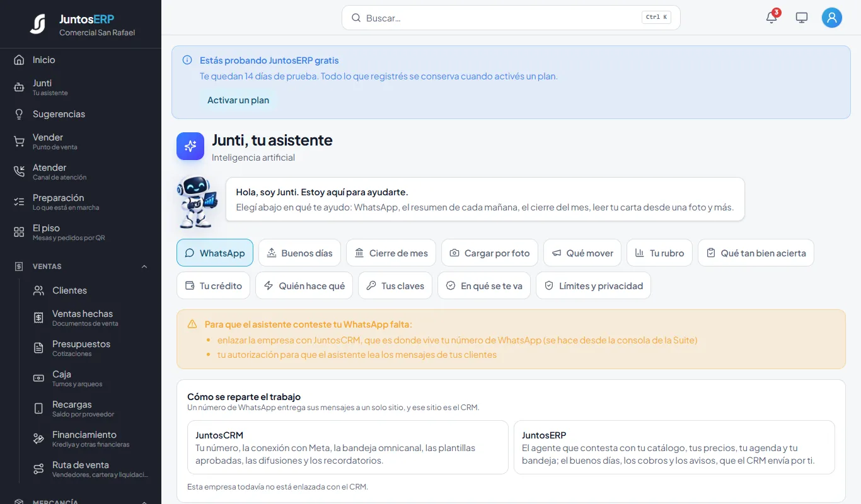Click the Junti robot mascot image
The image size is (861, 504).
point(197,201)
